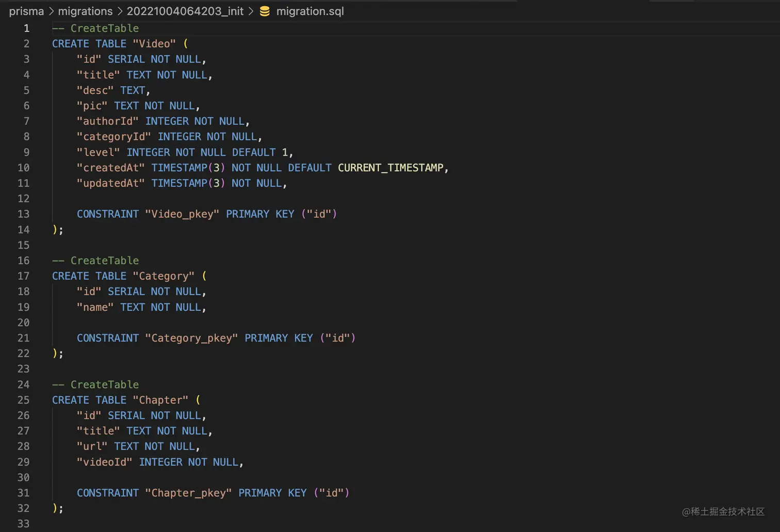Viewport: 780px width, 532px height.
Task: Open the prisma breadcrumb segment
Action: pos(26,11)
